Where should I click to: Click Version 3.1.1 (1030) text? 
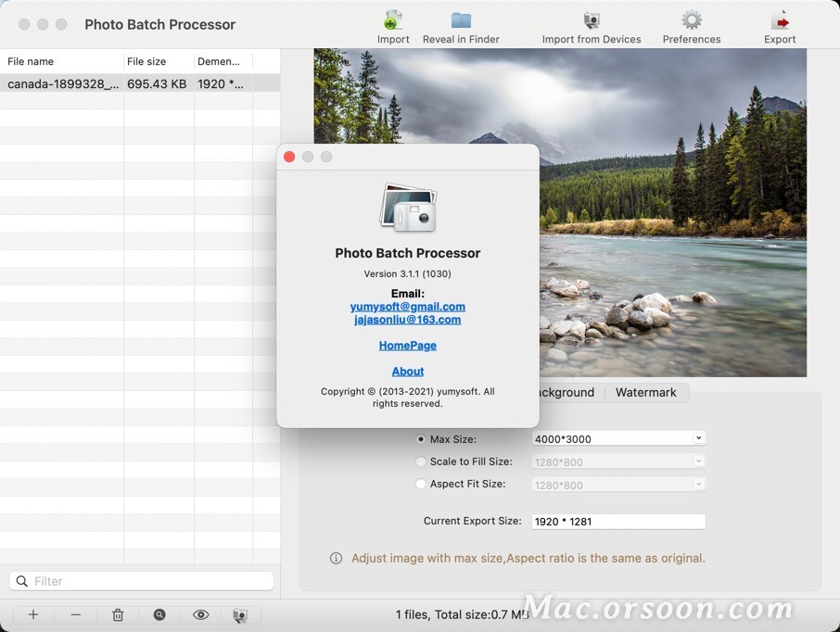point(408,273)
